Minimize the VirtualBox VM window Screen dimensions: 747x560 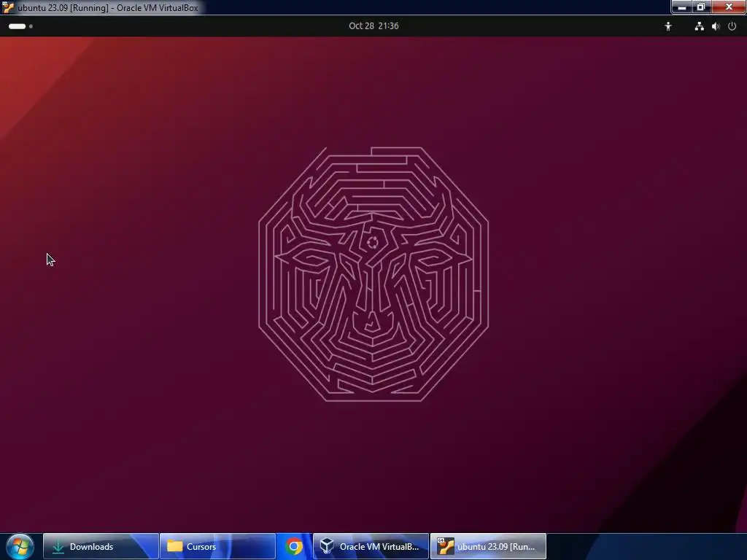[x=682, y=7]
